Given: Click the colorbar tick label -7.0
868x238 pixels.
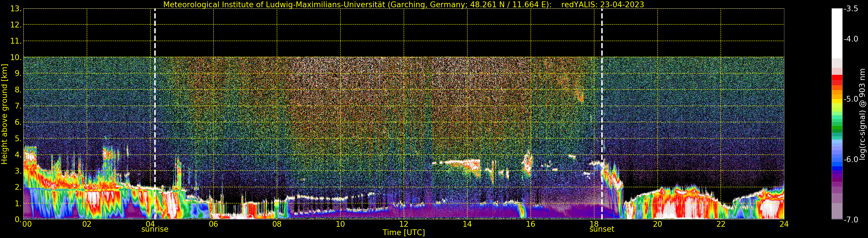Looking at the screenshot, I should [851, 220].
